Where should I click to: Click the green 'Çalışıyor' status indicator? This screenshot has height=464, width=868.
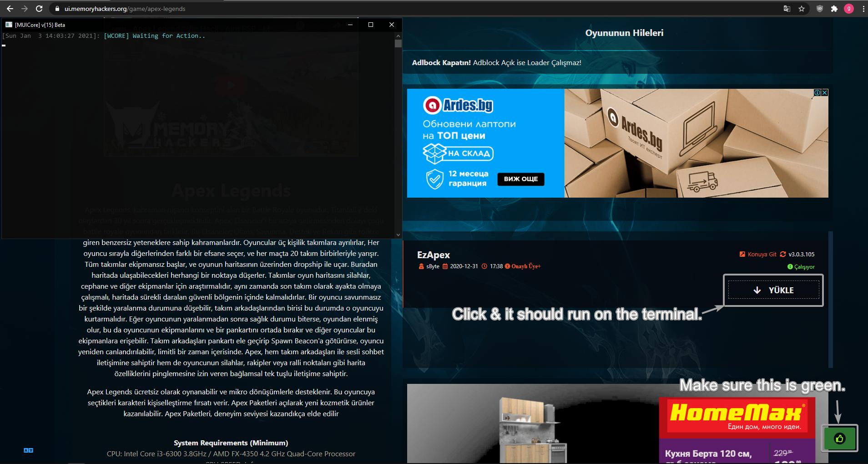coord(801,267)
